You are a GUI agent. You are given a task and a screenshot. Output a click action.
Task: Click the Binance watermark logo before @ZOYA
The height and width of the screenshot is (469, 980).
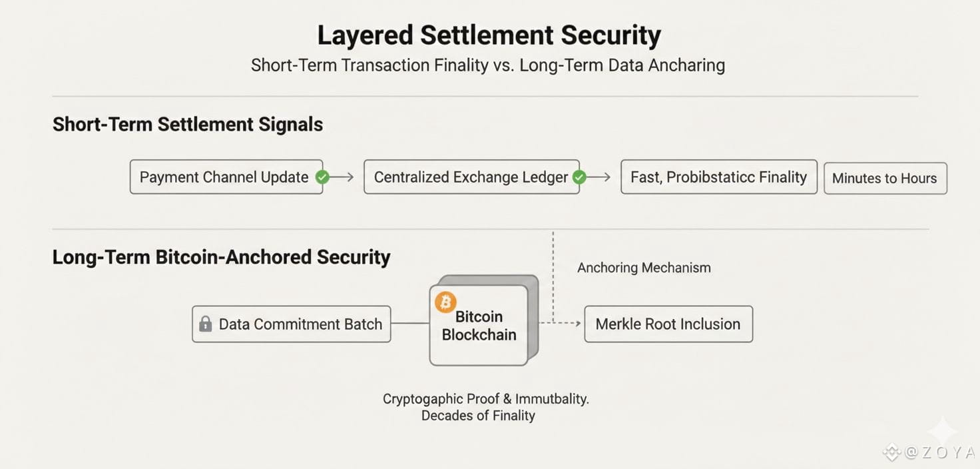[x=891, y=453]
